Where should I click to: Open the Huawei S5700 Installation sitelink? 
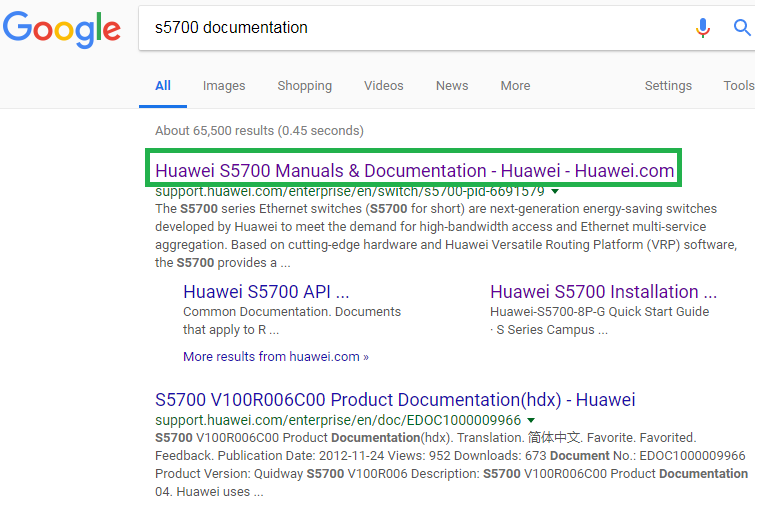coord(603,292)
